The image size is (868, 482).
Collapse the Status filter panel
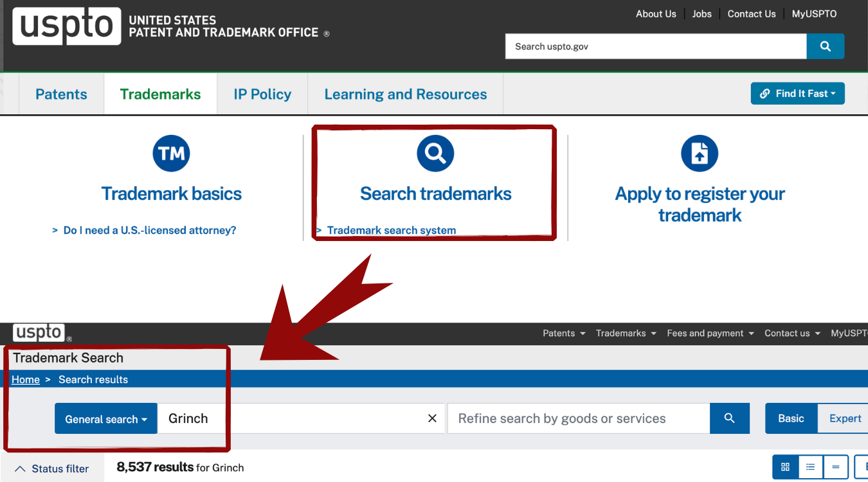[x=52, y=469]
